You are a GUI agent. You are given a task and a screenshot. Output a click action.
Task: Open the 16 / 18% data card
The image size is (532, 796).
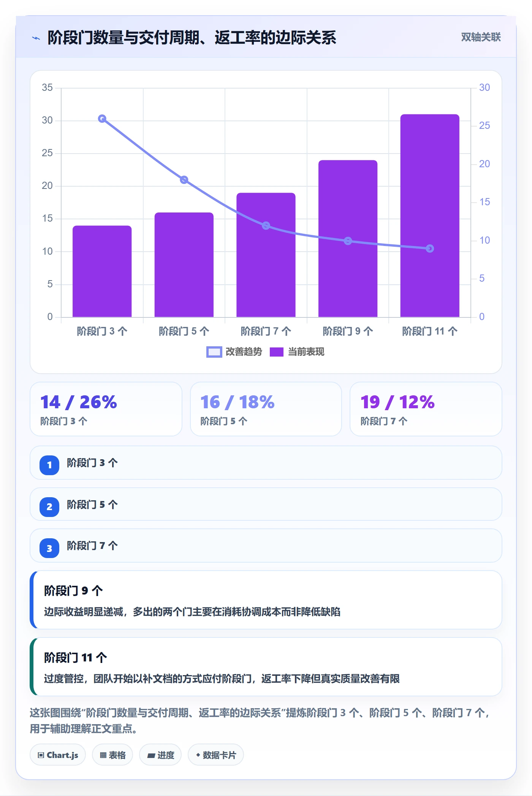pos(266,409)
